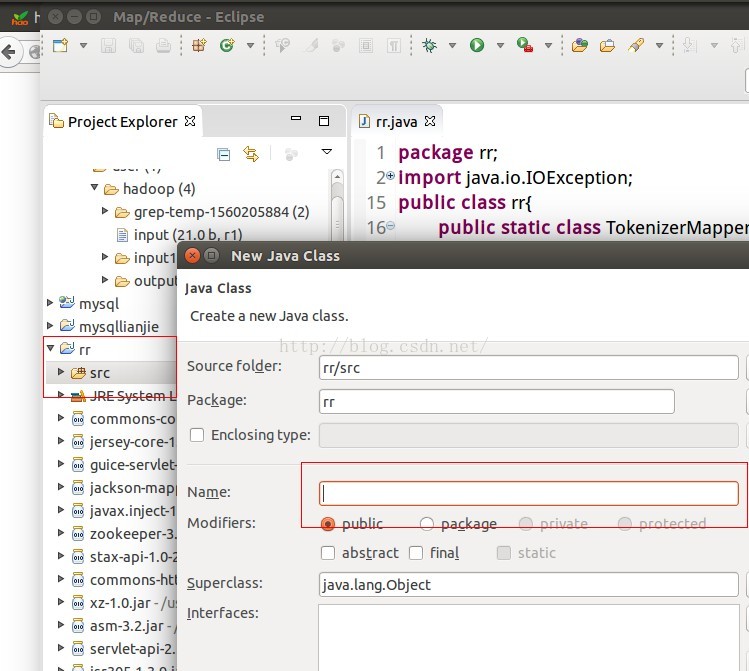Expand the mysql project
749x671 pixels.
coord(50,302)
